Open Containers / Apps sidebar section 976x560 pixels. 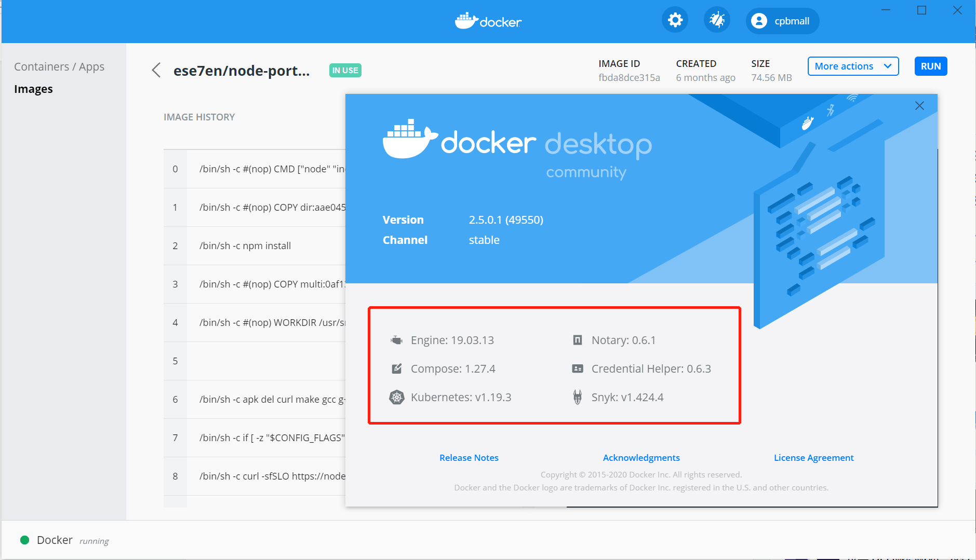click(59, 67)
